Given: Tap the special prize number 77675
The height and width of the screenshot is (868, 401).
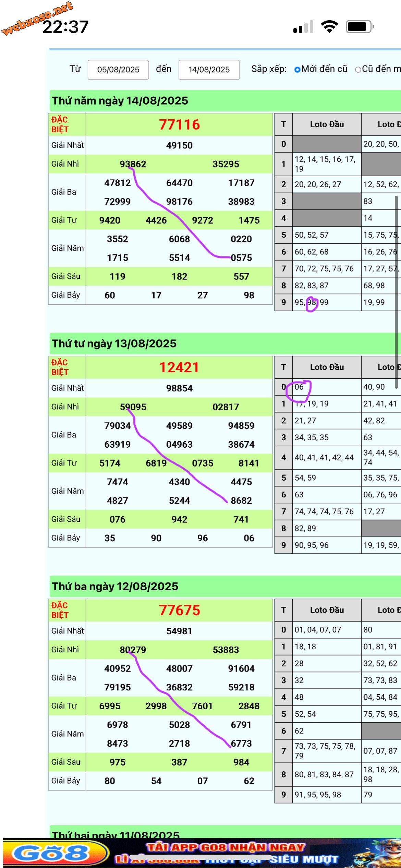Looking at the screenshot, I should click(x=179, y=610).
